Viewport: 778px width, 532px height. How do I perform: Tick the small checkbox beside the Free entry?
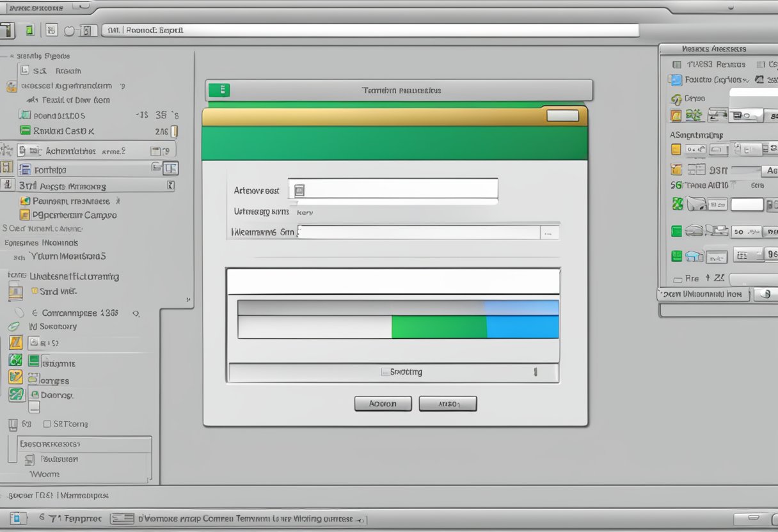pyautogui.click(x=678, y=278)
